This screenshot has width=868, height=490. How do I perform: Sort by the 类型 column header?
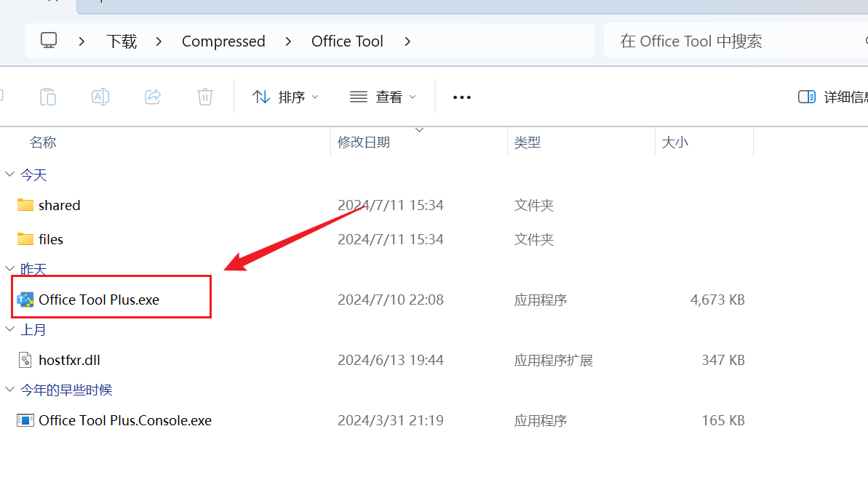click(x=527, y=142)
